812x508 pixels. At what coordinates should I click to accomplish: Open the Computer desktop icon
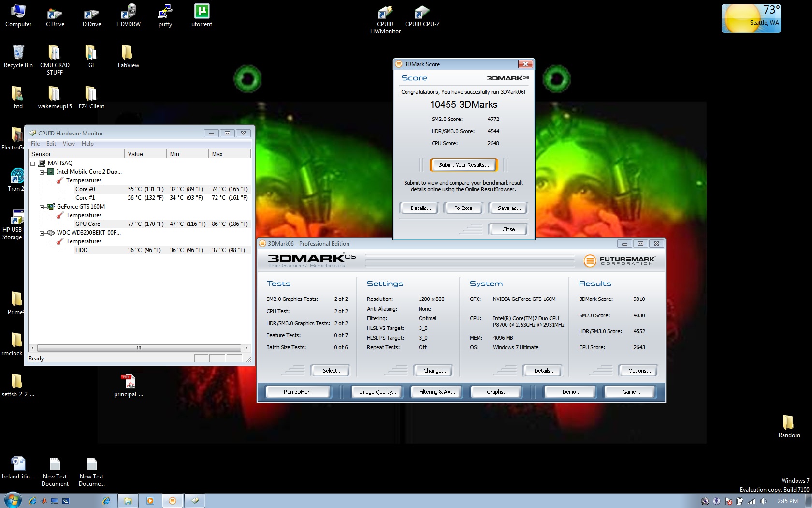click(18, 15)
